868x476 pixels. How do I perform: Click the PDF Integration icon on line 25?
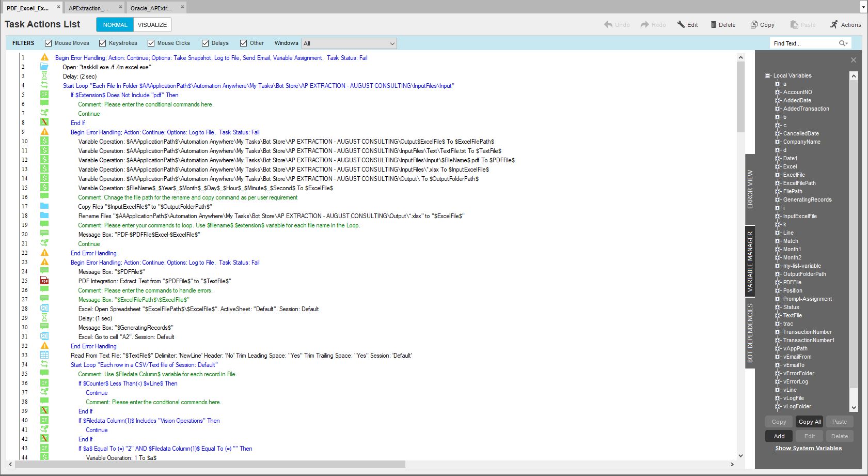pyautogui.click(x=44, y=281)
